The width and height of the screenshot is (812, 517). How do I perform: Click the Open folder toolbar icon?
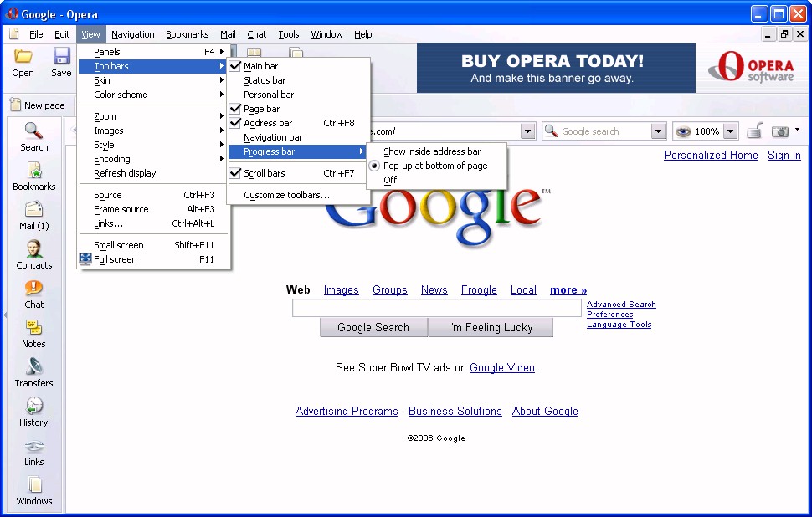point(23,56)
